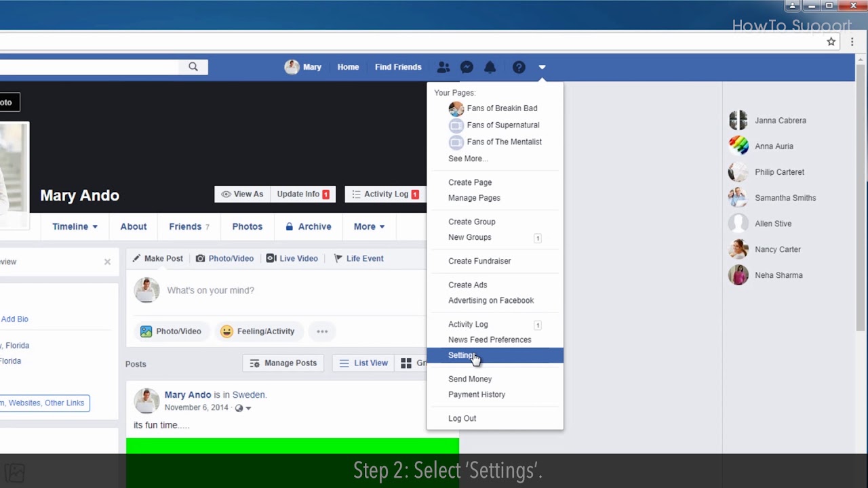This screenshot has width=868, height=488.
Task: Bookmark page with the star icon
Action: click(831, 41)
